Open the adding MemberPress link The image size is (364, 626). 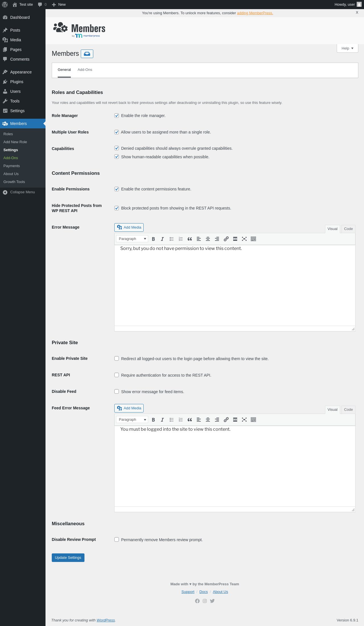click(x=255, y=13)
